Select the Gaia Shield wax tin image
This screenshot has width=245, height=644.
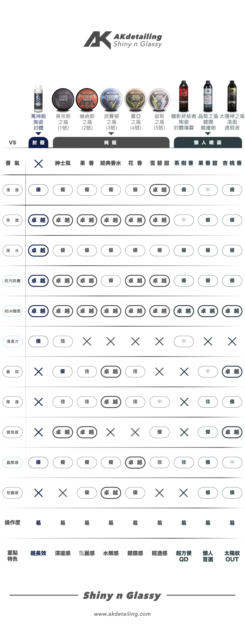pyautogui.click(x=135, y=99)
